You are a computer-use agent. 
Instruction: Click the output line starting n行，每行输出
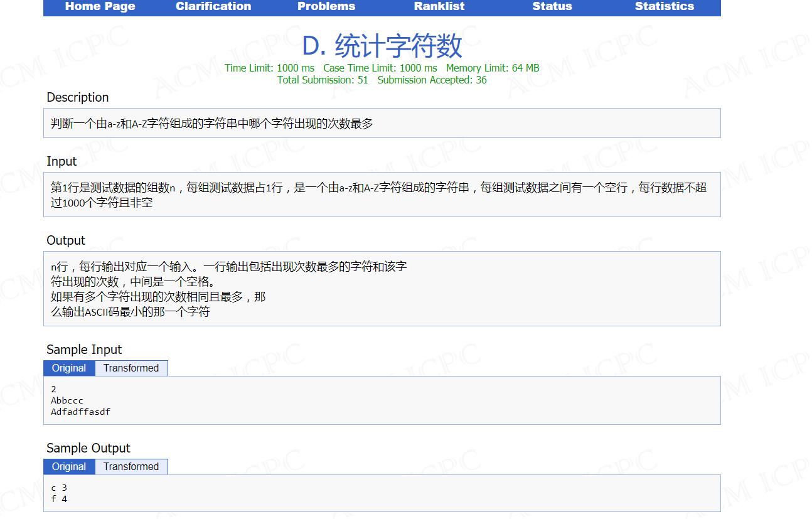(229, 267)
